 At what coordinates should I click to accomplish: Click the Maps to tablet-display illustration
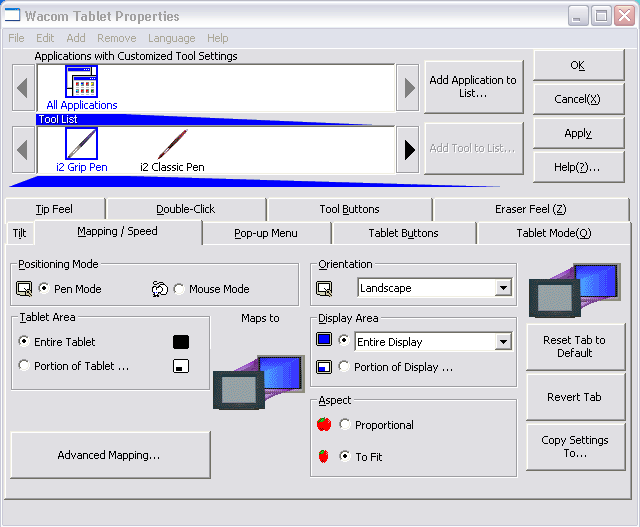(259, 382)
